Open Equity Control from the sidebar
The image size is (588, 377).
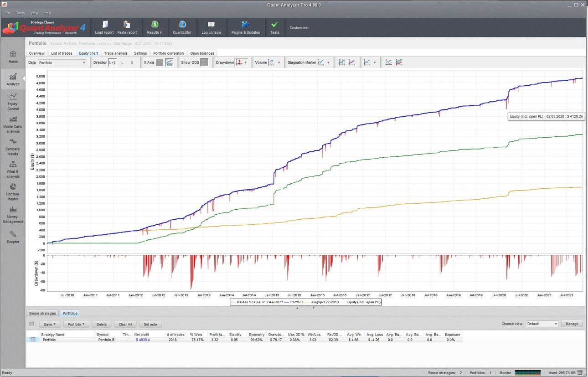click(13, 101)
